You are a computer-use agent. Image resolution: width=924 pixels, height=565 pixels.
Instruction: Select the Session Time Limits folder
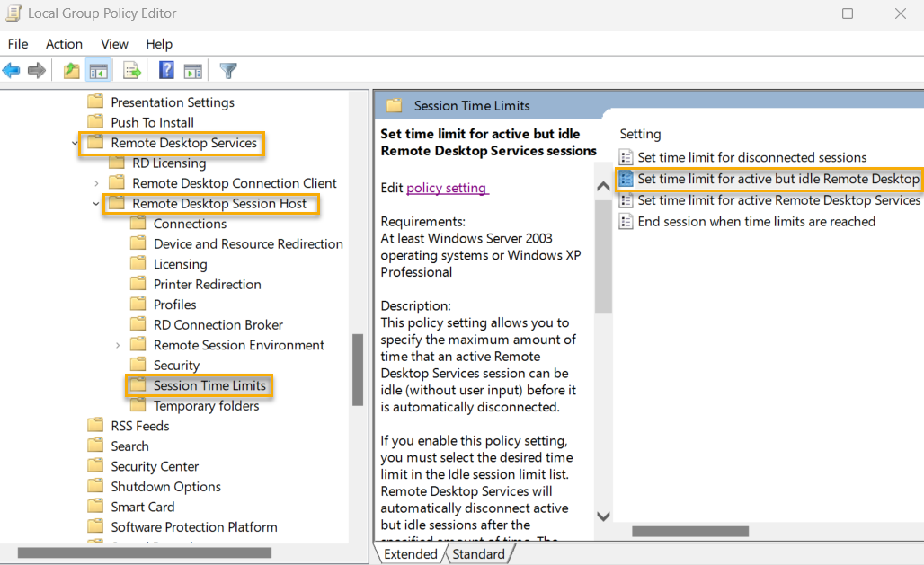click(x=209, y=385)
